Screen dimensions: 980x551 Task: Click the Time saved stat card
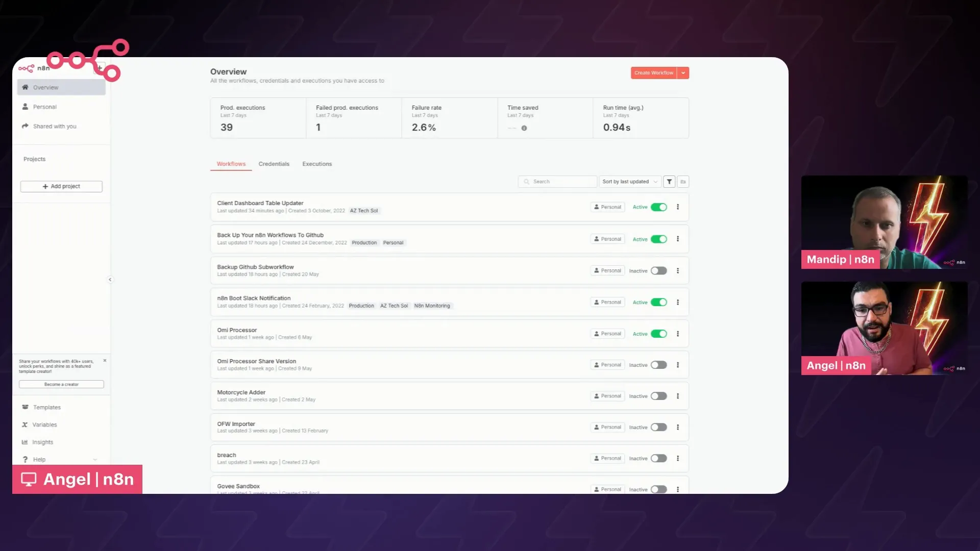tap(545, 118)
